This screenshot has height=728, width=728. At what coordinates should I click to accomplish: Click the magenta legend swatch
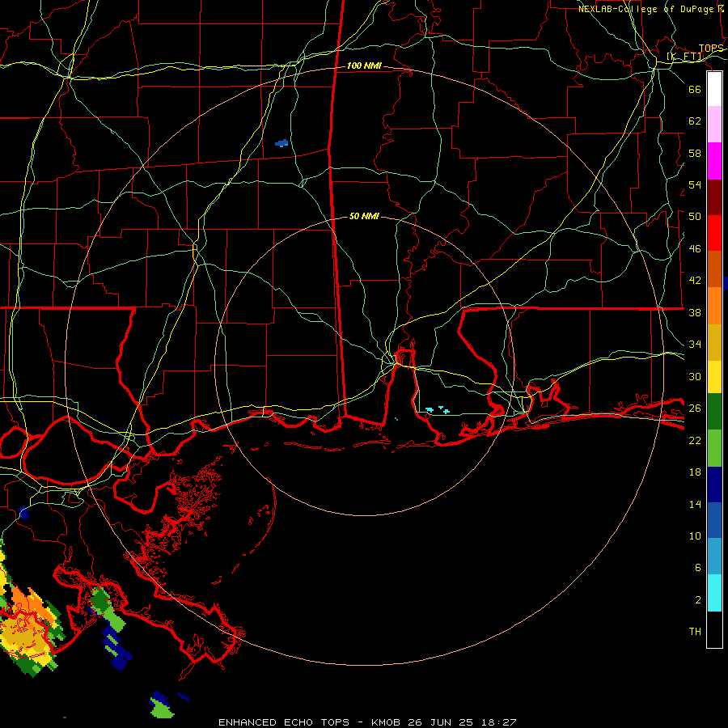point(714,161)
